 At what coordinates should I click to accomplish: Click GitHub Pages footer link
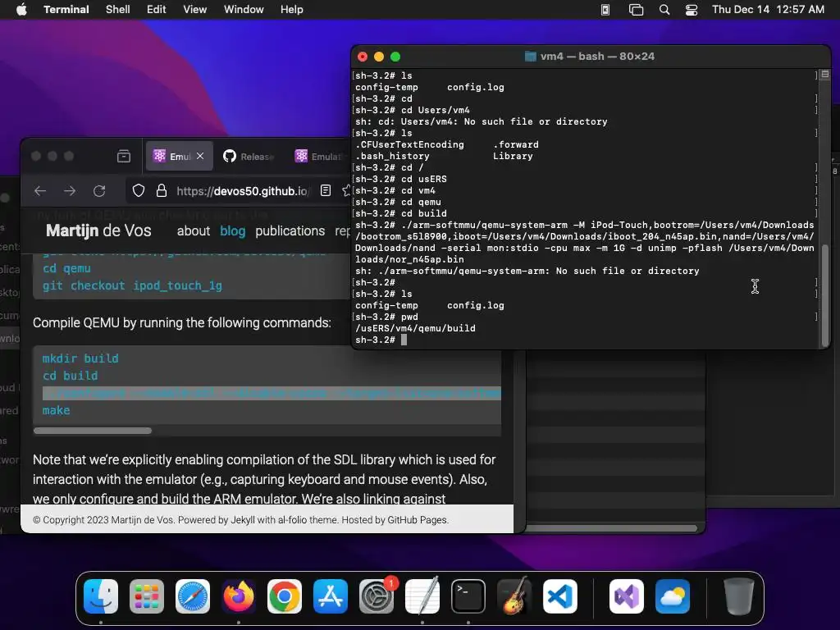[417, 520]
